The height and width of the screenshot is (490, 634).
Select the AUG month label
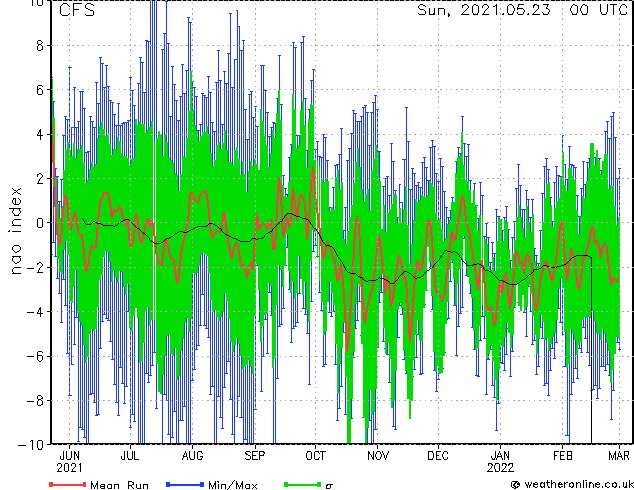coord(192,456)
